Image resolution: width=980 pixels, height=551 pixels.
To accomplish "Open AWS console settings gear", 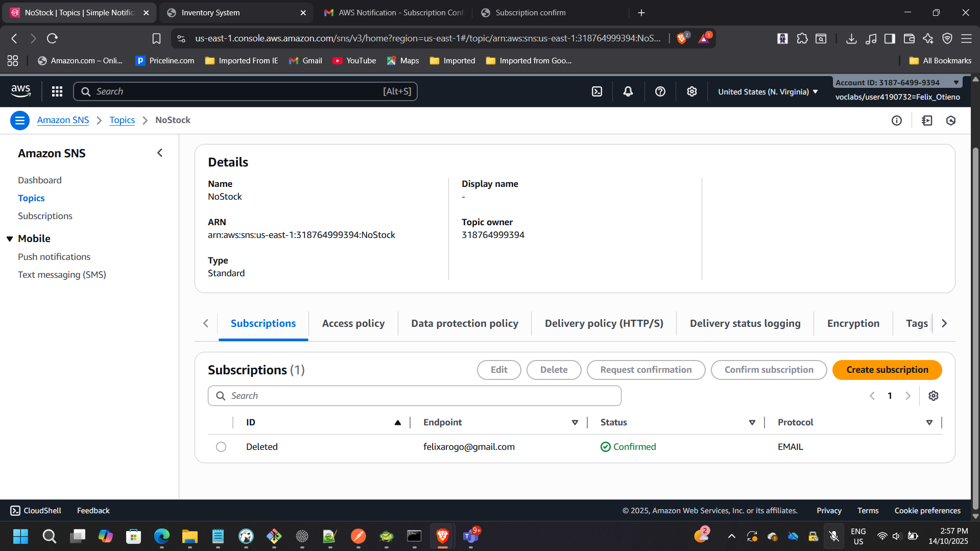I will 691,91.
